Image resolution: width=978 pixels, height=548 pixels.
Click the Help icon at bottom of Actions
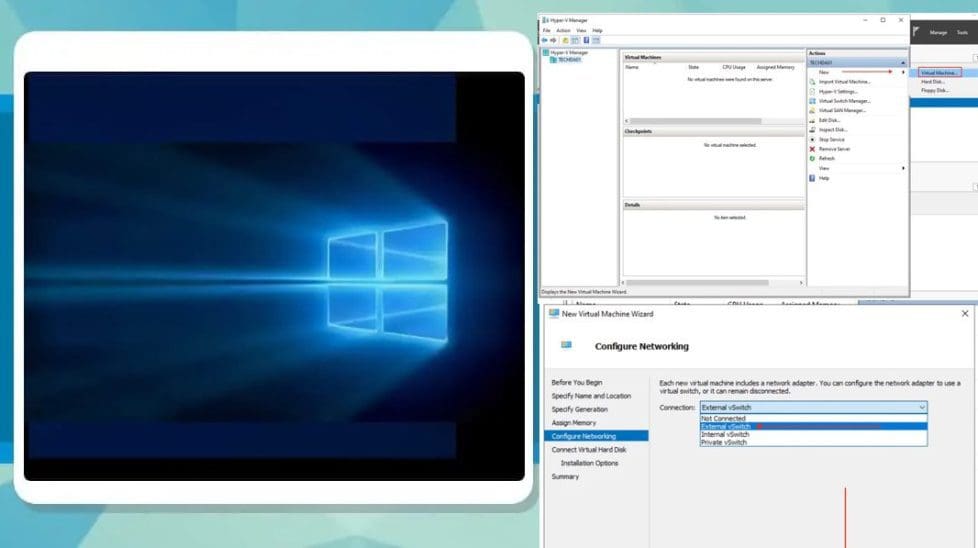812,178
